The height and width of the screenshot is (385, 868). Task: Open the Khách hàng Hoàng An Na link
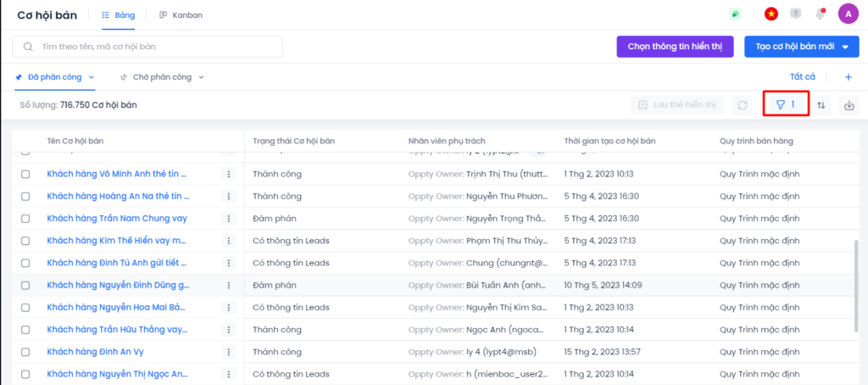117,196
